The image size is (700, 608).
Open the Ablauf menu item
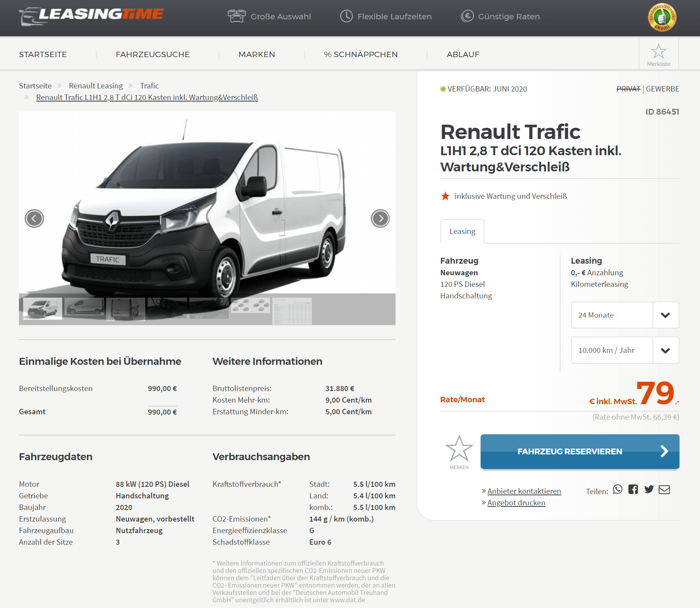coord(463,54)
